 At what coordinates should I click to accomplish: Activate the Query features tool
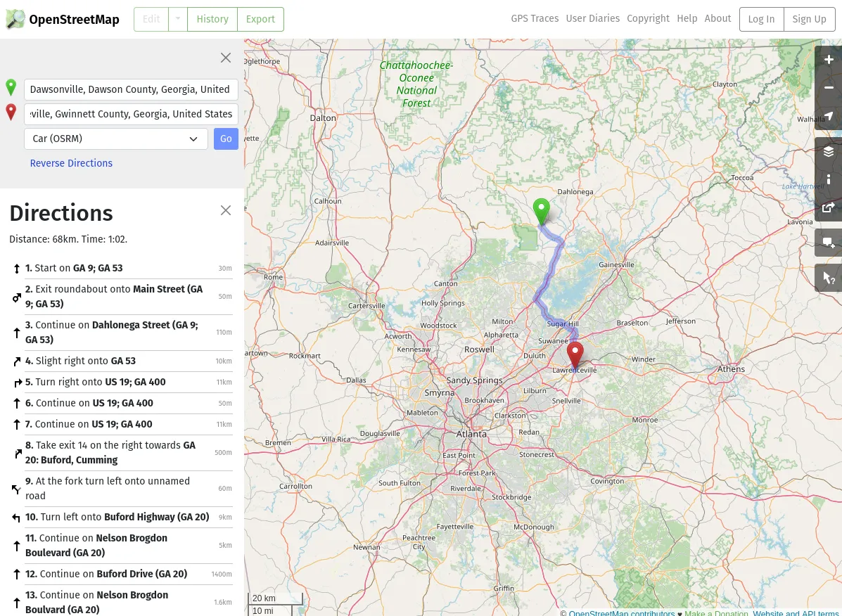[x=828, y=278]
